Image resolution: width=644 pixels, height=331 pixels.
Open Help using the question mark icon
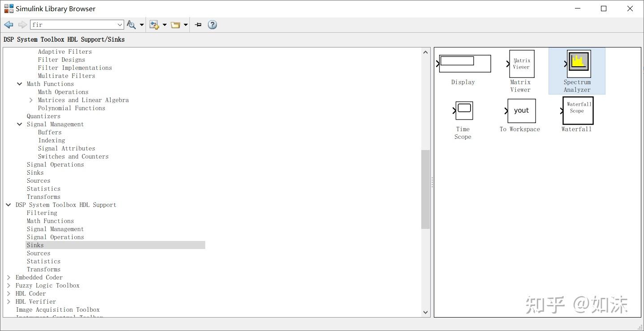point(212,25)
